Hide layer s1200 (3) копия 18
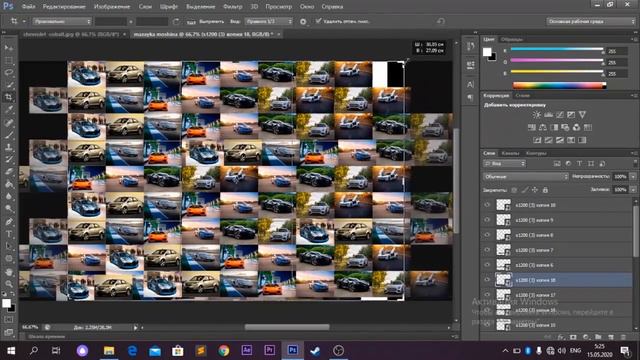640x360 pixels. (x=487, y=280)
